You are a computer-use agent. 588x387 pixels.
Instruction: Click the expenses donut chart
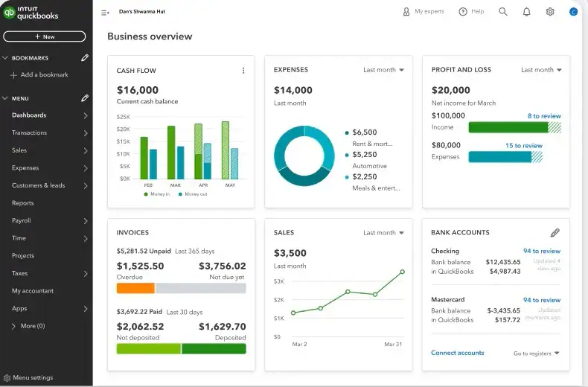pyautogui.click(x=304, y=156)
